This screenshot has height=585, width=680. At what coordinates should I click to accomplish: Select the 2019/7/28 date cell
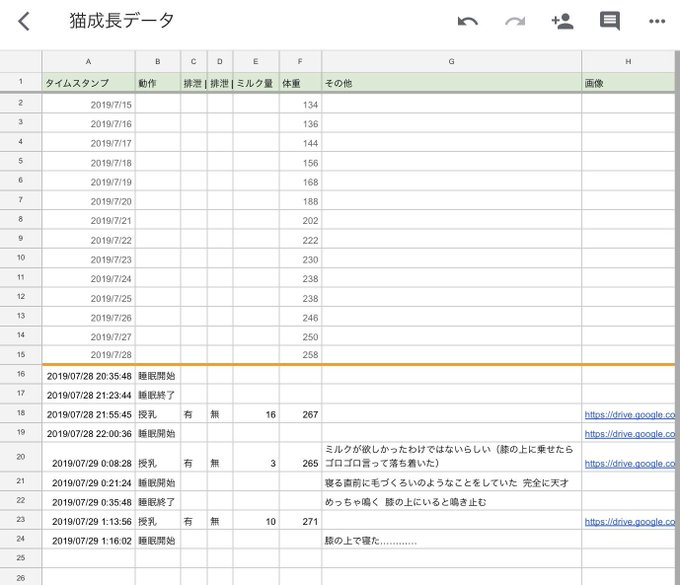pyautogui.click(x=88, y=355)
